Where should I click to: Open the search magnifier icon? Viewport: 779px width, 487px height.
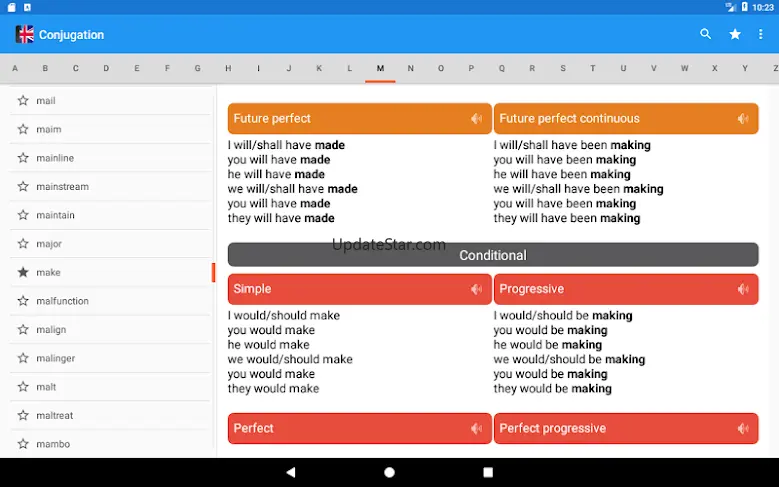coord(705,34)
